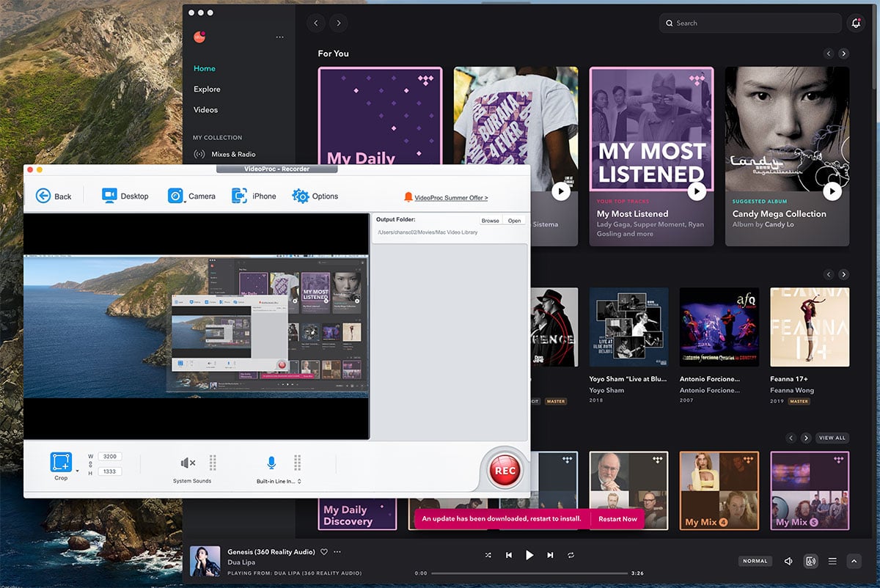880x588 pixels.
Task: Open Candy Mega Collection title
Action: click(x=780, y=213)
